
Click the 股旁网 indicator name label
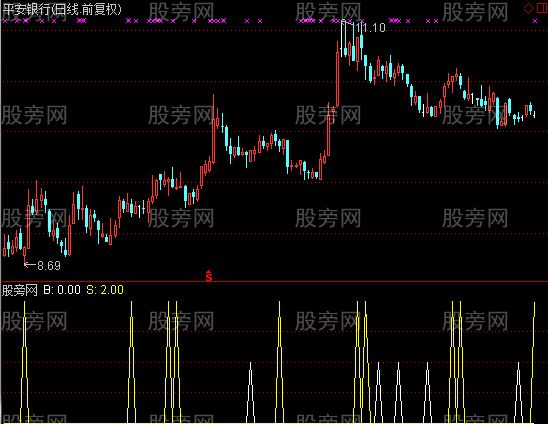tap(20, 290)
